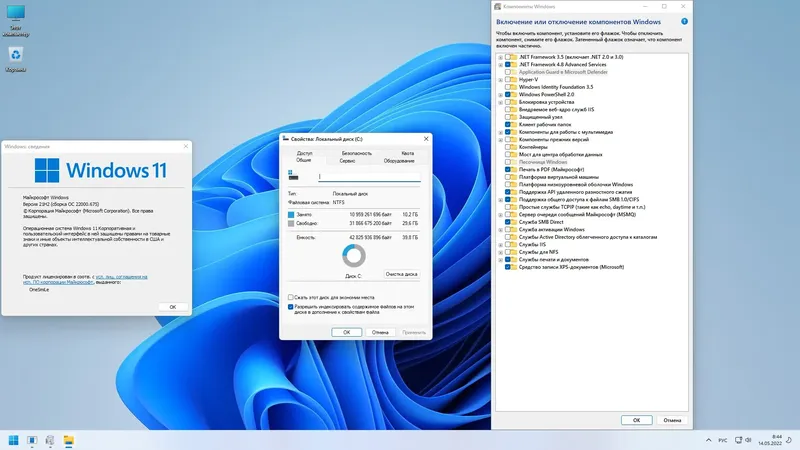
Task: Click the help icon in Windows Features
Action: (684, 21)
